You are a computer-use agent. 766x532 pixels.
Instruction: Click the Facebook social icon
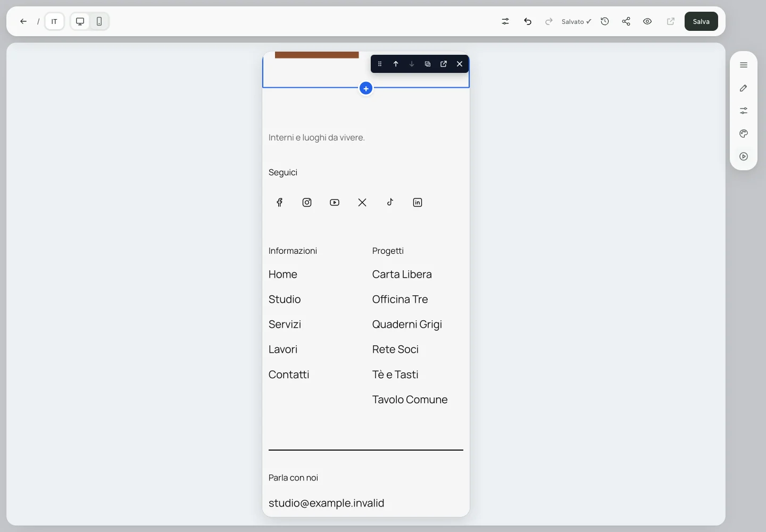279,202
